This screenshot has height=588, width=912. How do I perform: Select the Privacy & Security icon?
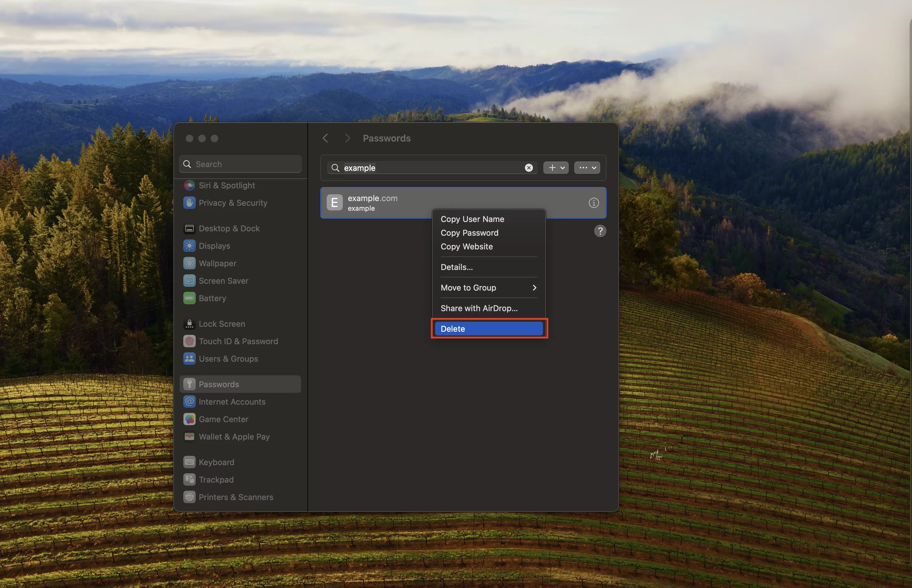(190, 203)
